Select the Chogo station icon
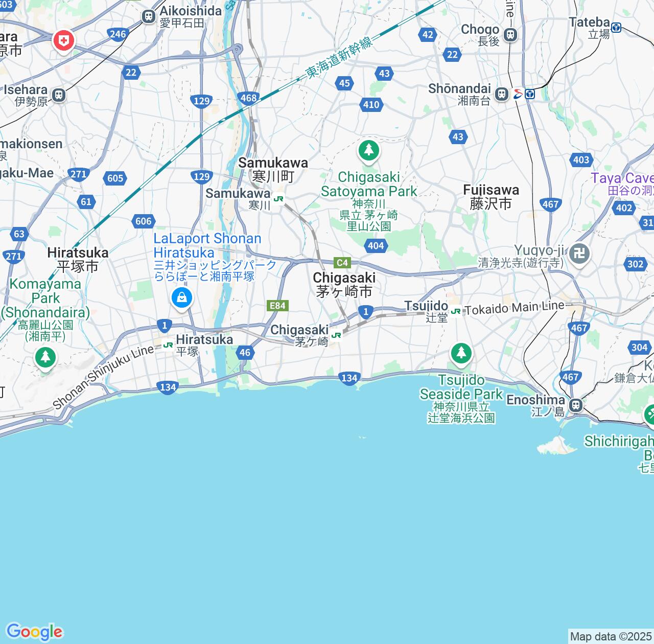Image resolution: width=654 pixels, height=644 pixels. tap(510, 35)
